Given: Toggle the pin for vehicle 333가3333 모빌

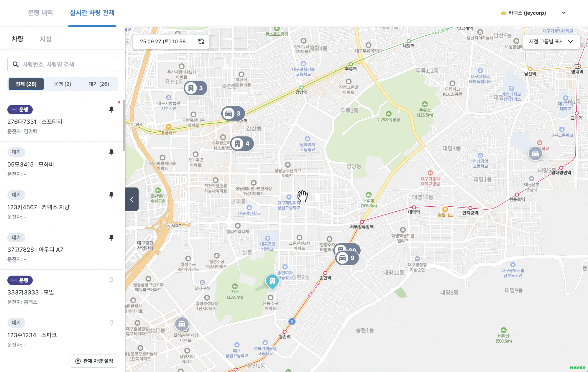Looking at the screenshot, I should (x=111, y=280).
